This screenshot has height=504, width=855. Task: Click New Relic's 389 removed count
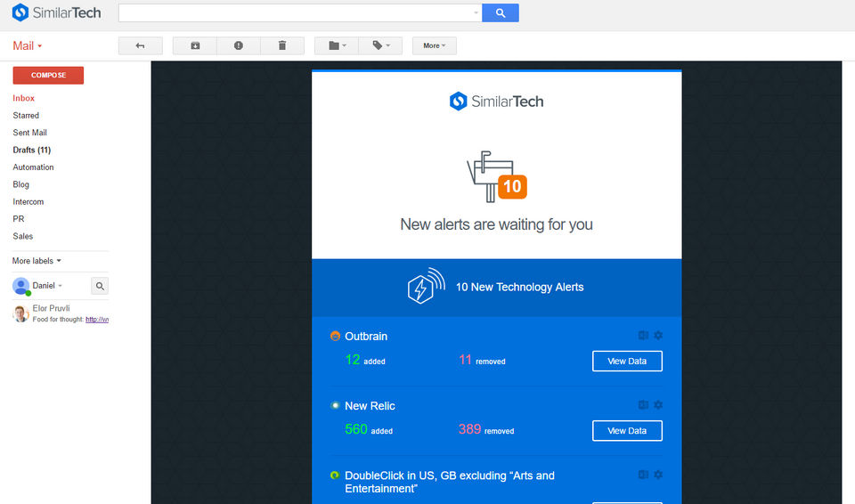coord(486,429)
